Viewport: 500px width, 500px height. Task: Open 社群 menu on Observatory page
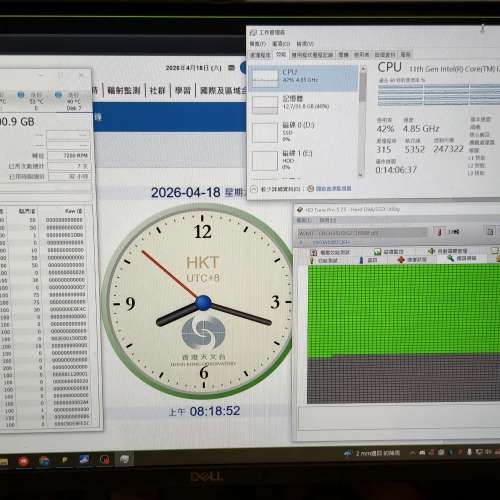click(x=157, y=90)
